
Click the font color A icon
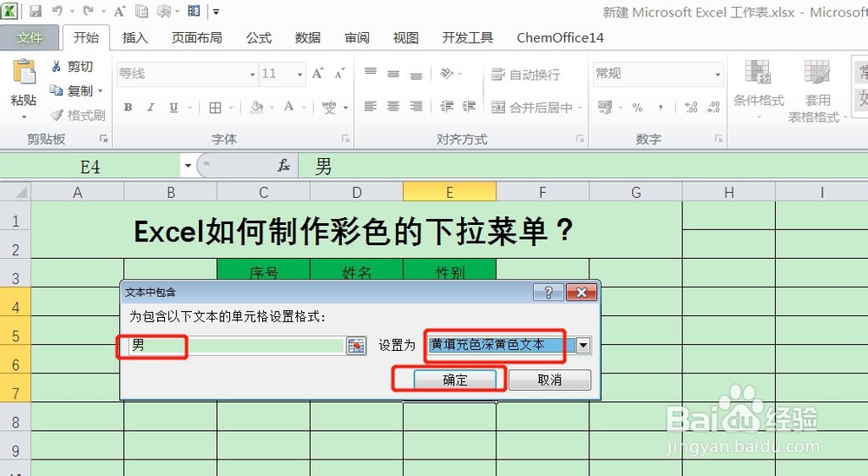coord(289,107)
